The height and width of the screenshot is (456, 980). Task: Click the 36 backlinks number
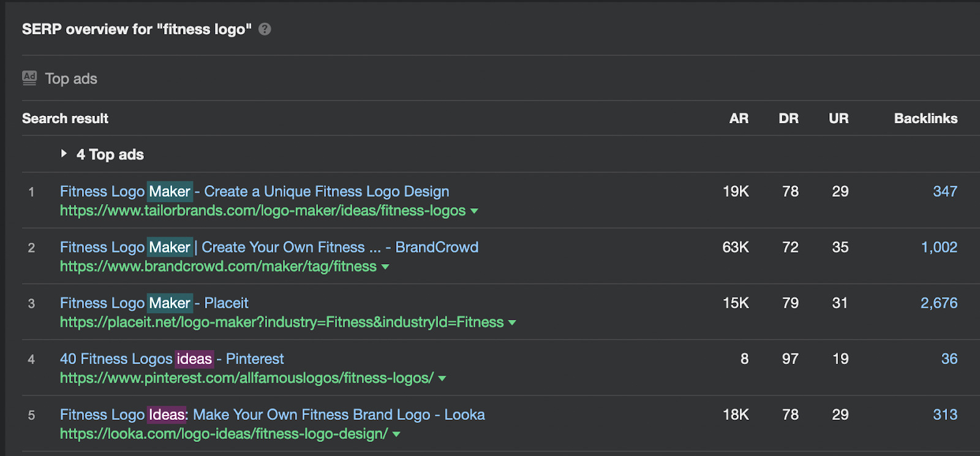pos(949,359)
